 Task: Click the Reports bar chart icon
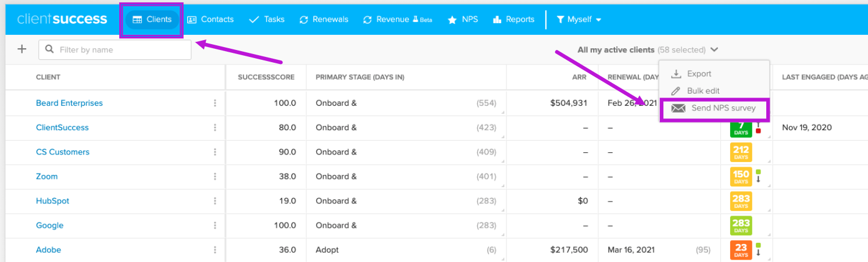point(497,20)
